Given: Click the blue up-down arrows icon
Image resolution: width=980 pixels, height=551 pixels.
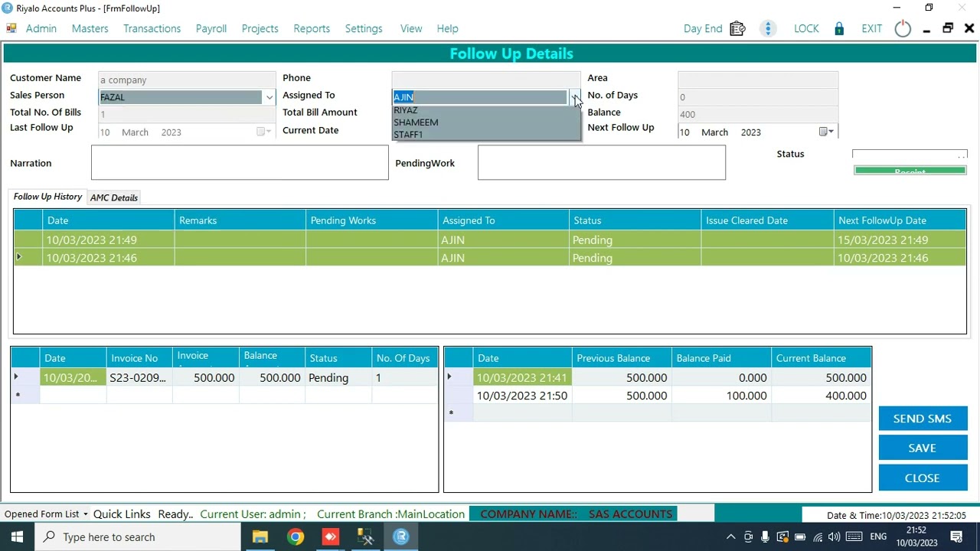Looking at the screenshot, I should (768, 28).
